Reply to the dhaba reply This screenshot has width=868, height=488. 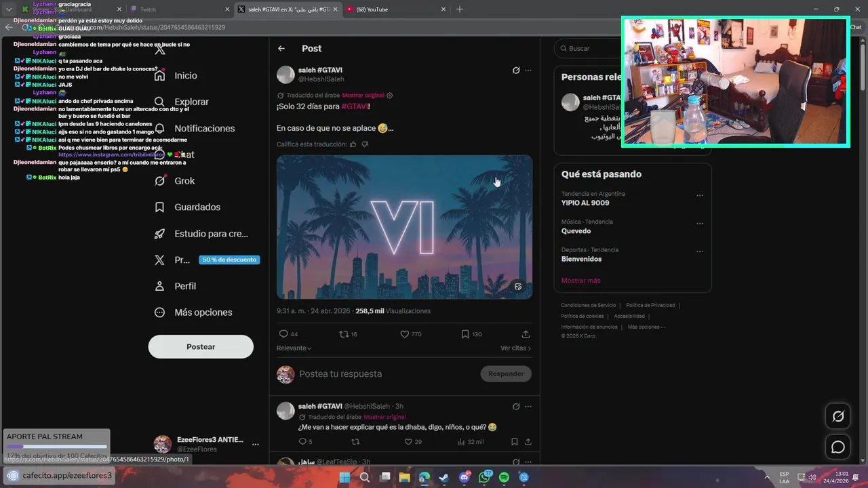[305, 442]
